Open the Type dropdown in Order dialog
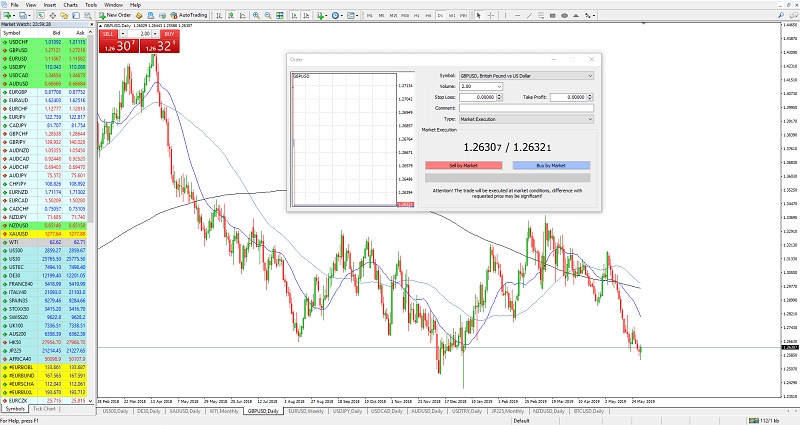The image size is (800, 425). click(526, 119)
